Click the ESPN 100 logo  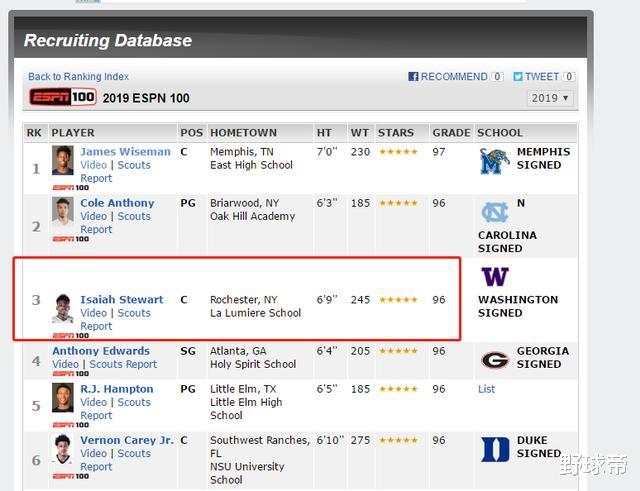tap(62, 97)
